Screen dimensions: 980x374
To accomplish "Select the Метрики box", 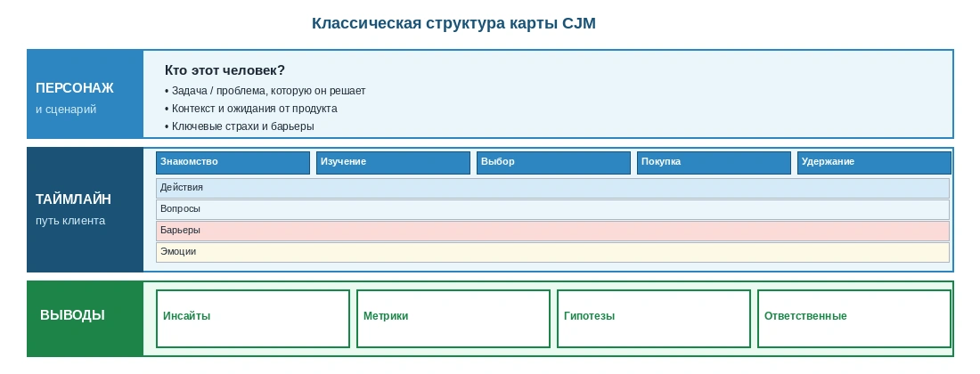I will pos(453,319).
